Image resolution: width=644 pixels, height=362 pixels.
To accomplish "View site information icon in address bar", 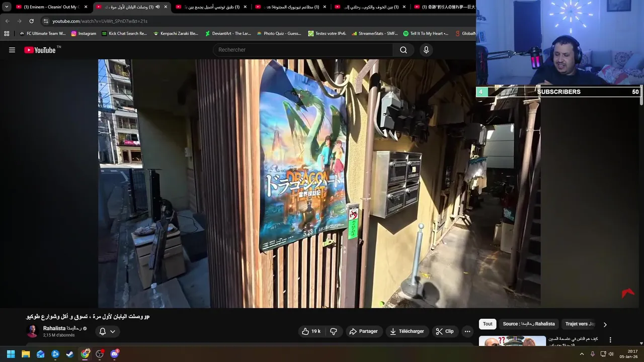I will coord(46,21).
